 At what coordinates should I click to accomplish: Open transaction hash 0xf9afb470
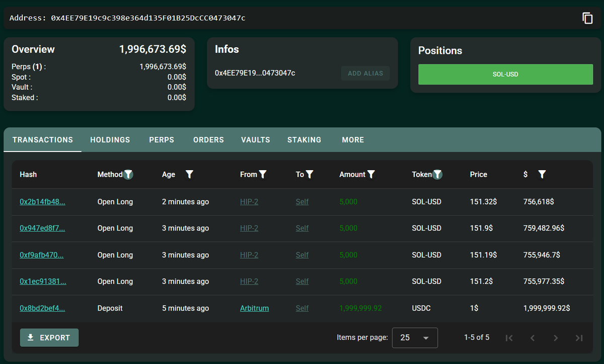tap(42, 255)
